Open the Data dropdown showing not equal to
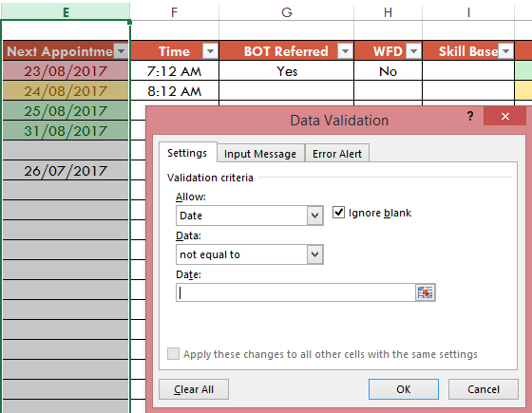The height and width of the screenshot is (413, 532). [249, 254]
